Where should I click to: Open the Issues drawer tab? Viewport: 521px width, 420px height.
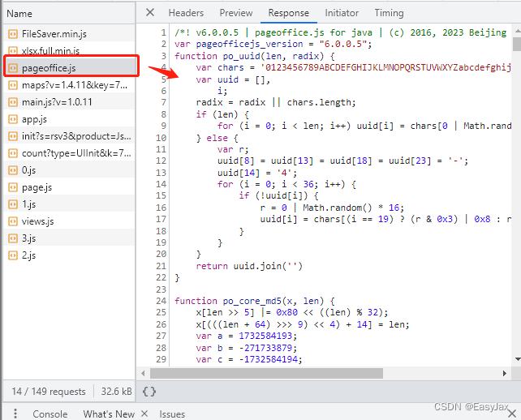coord(172,414)
